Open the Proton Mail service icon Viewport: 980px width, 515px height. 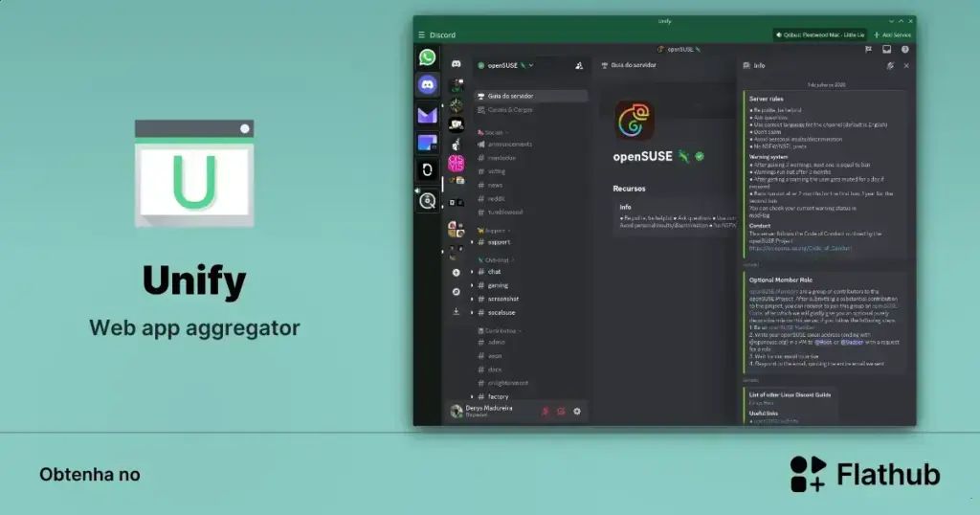coord(428,114)
